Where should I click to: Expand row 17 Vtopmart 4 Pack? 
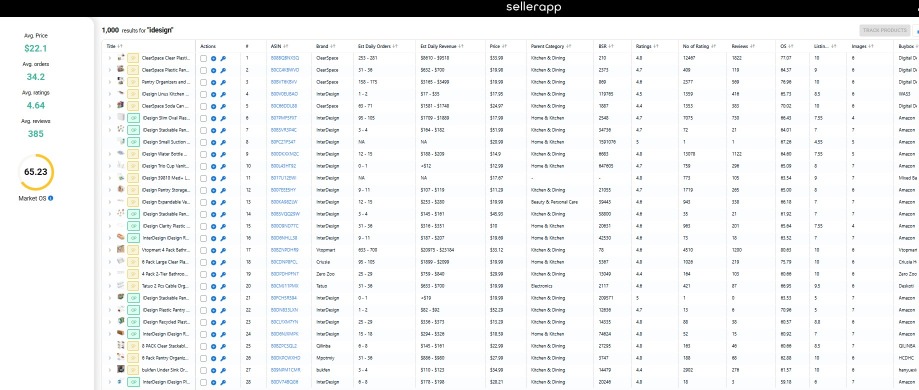(x=109, y=250)
